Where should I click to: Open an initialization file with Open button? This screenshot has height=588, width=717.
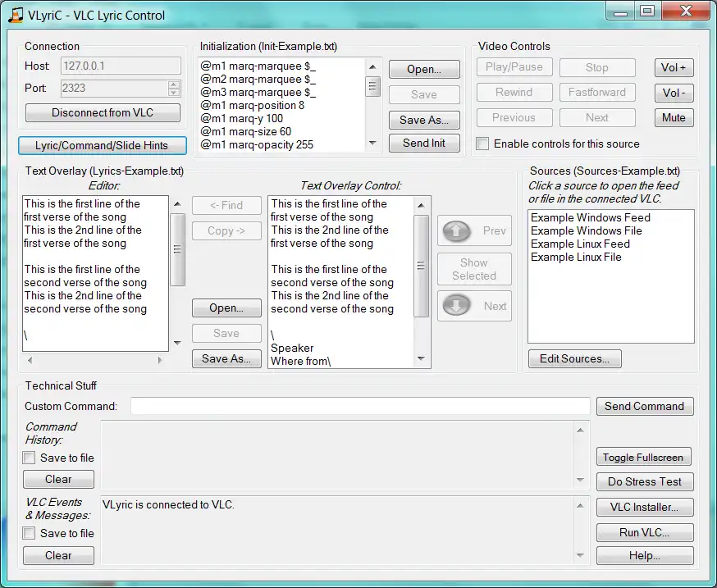coord(424,70)
